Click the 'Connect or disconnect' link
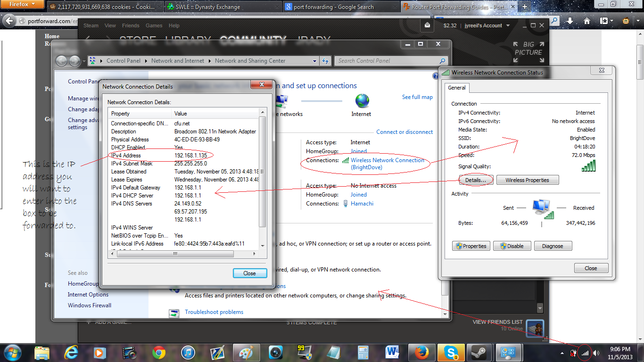Screen dimensions: 644x362 tap(405, 132)
